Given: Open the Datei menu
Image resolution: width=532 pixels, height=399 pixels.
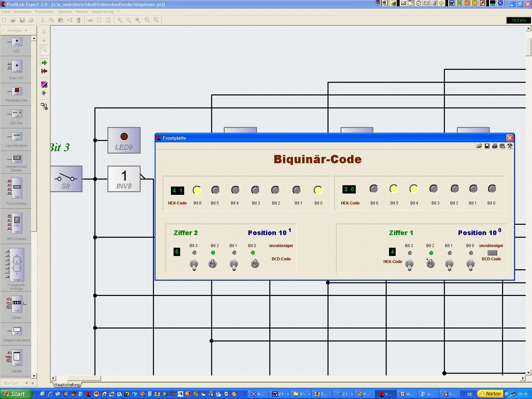Looking at the screenshot, I should click(x=6, y=12).
